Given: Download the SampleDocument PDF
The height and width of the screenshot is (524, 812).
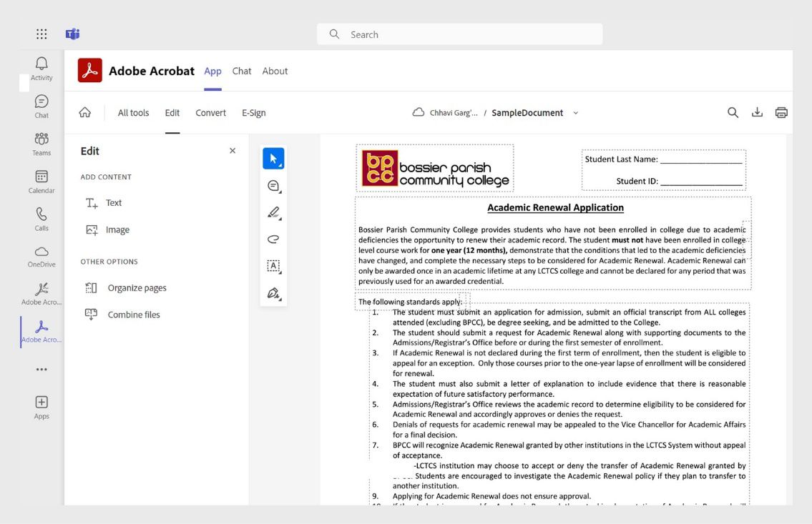Looking at the screenshot, I should pos(757,112).
